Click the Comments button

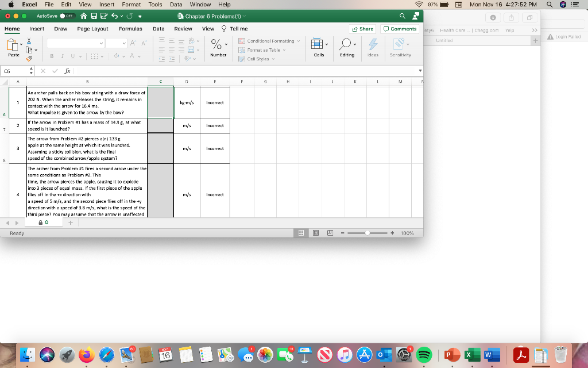coord(400,29)
